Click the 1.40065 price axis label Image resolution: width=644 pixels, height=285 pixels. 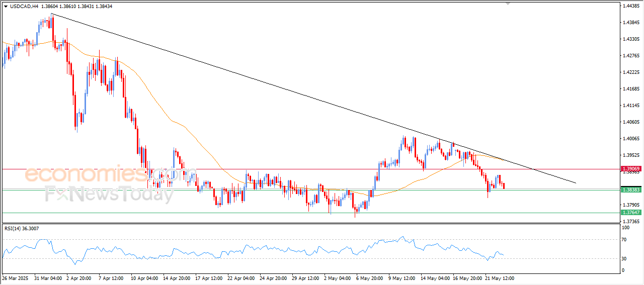pos(630,138)
